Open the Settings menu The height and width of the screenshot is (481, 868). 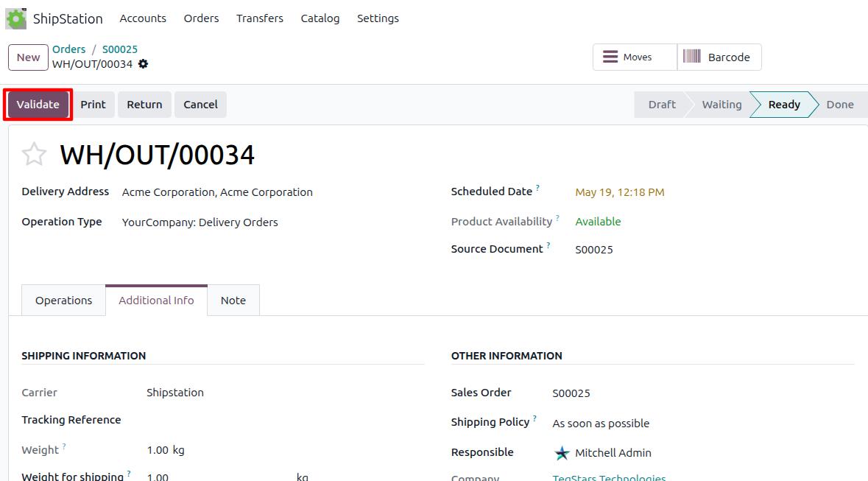pos(378,18)
